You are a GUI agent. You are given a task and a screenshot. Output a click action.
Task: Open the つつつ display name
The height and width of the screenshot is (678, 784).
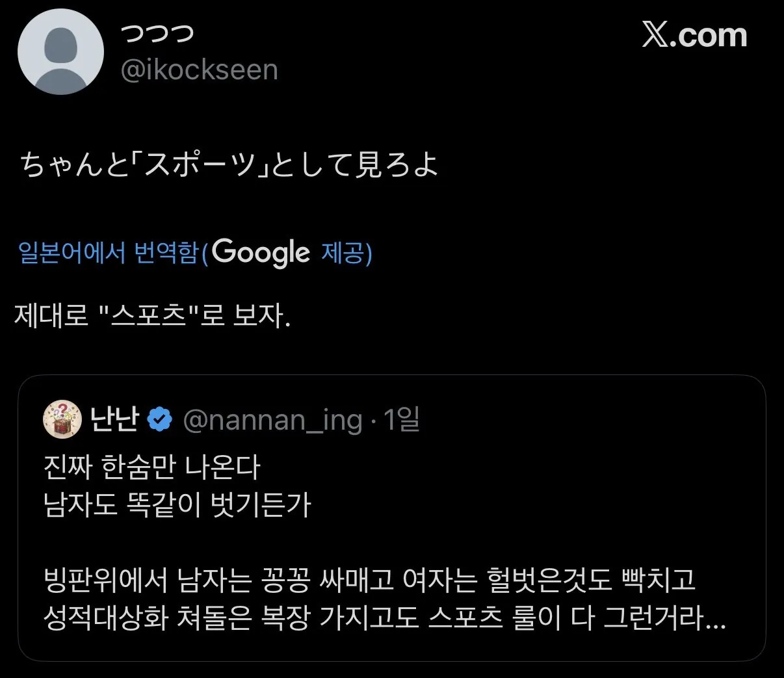tap(158, 34)
